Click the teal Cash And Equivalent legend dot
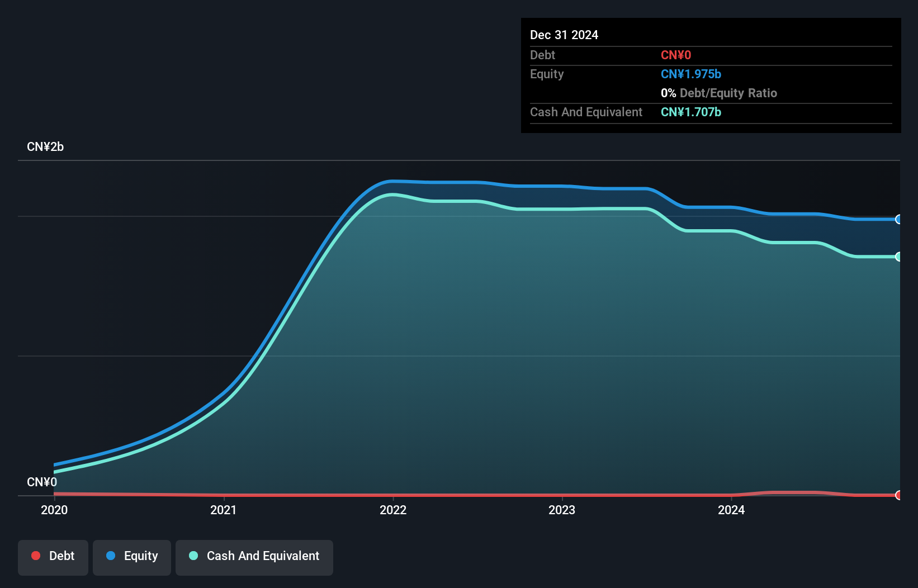Screen dimensions: 918x588 tap(193, 556)
